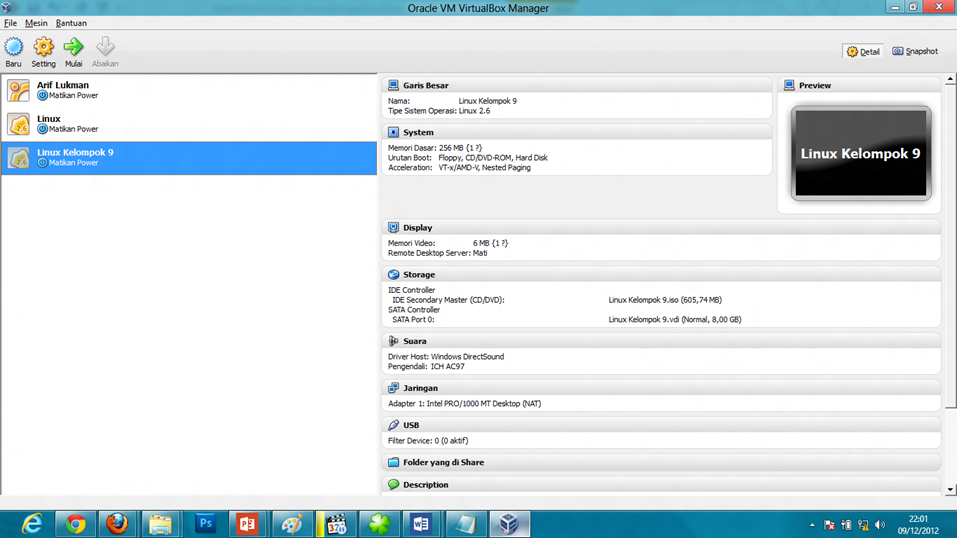This screenshot has height=538, width=957.
Task: Click the Remote Desktop Server Mati text
Action: tap(438, 253)
